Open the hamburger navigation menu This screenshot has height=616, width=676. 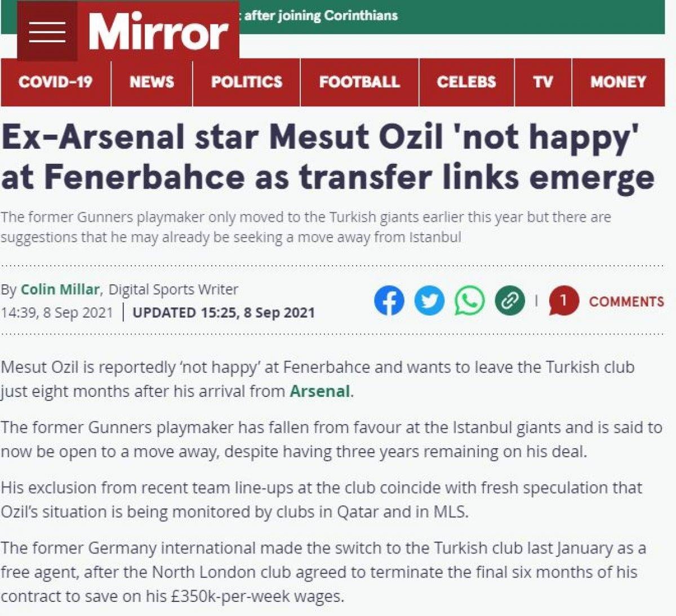click(48, 32)
